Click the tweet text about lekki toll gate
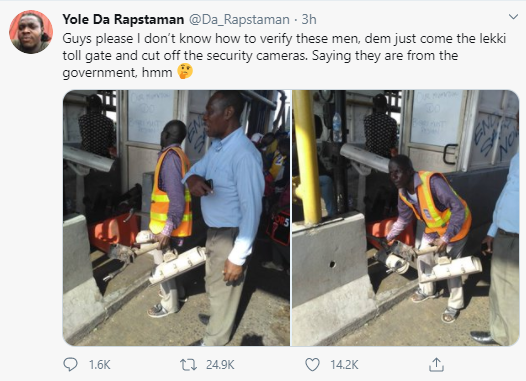This screenshot has width=526, height=381. [284, 55]
